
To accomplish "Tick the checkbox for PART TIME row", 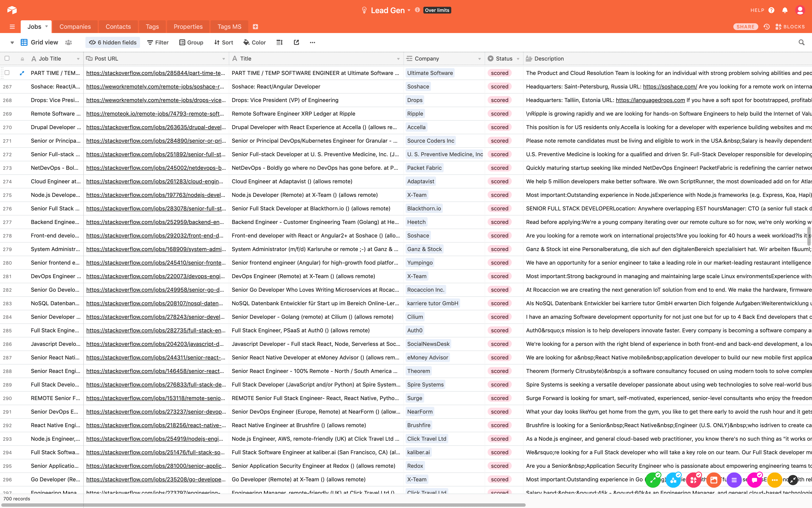I will [7, 73].
